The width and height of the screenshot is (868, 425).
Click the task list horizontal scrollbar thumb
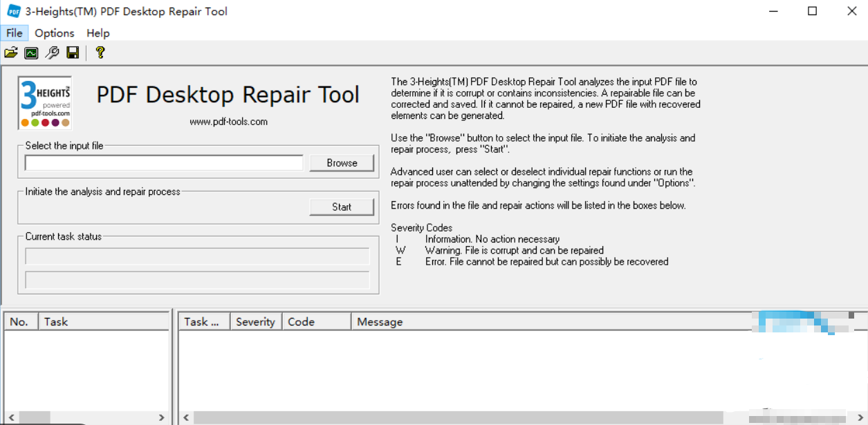click(33, 417)
